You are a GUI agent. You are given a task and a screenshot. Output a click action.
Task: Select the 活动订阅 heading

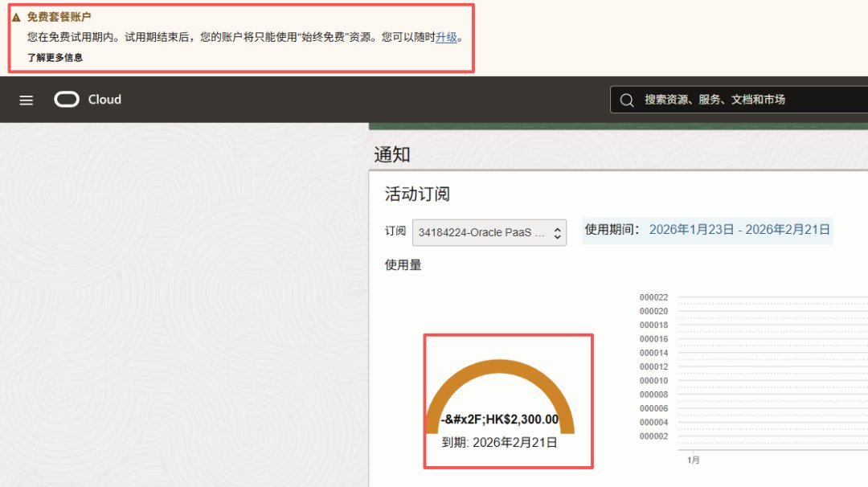click(417, 194)
